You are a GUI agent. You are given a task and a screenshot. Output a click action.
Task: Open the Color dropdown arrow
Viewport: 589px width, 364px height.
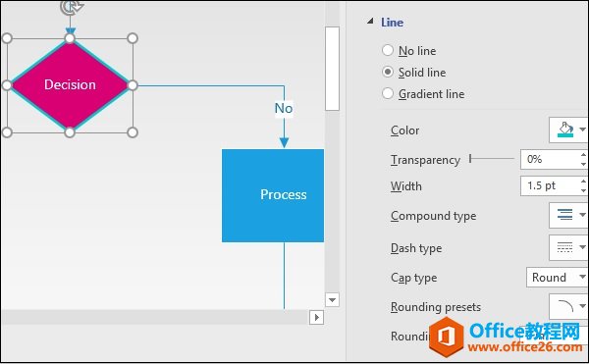tap(582, 130)
